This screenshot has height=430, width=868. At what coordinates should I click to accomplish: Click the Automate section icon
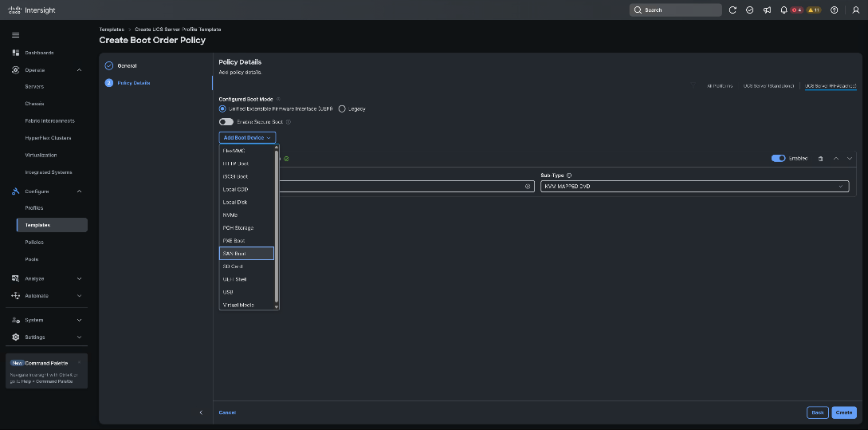(x=15, y=296)
